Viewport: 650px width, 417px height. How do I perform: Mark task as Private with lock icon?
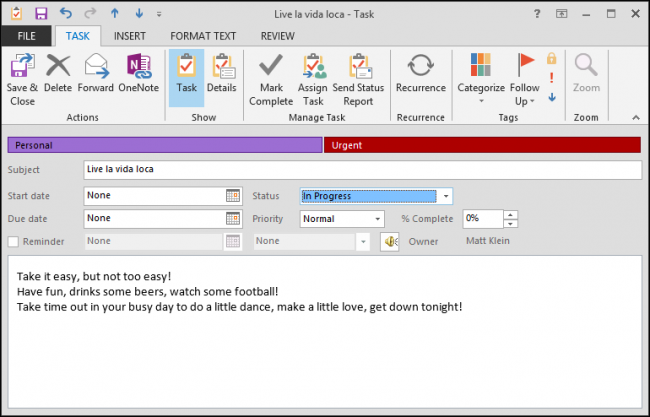pos(551,58)
